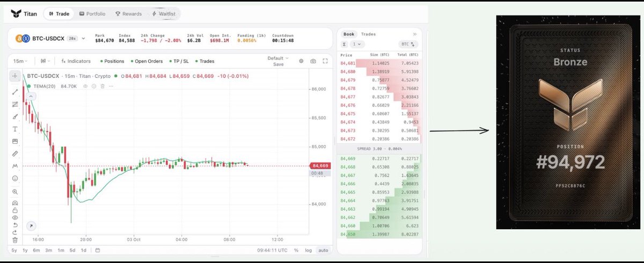Click the Bitcoin coin icon
644x263 pixels.
coord(18,39)
